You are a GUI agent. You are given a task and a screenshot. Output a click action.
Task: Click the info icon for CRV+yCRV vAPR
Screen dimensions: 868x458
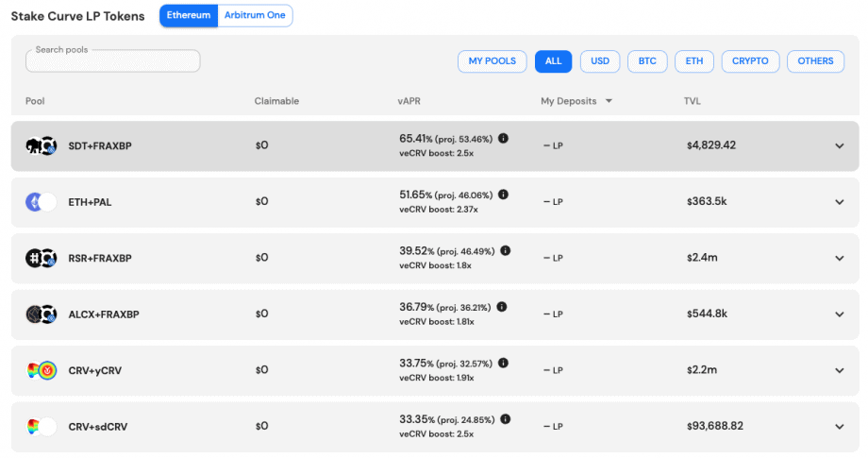click(503, 363)
